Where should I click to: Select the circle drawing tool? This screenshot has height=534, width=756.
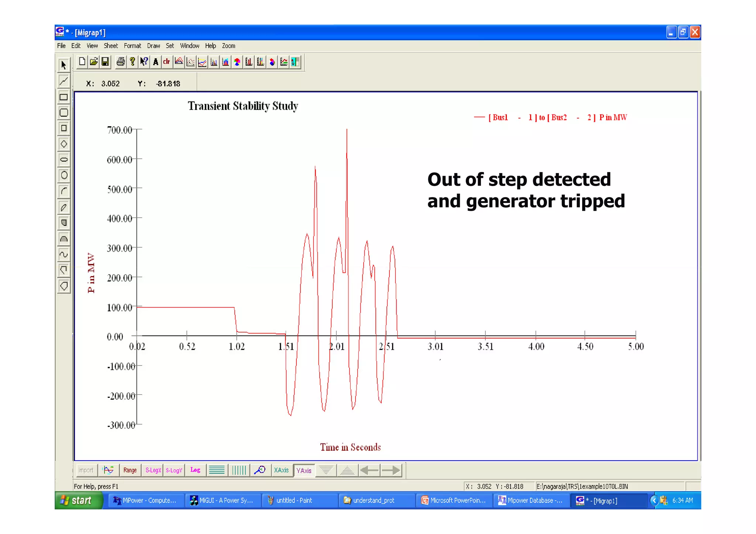[63, 175]
